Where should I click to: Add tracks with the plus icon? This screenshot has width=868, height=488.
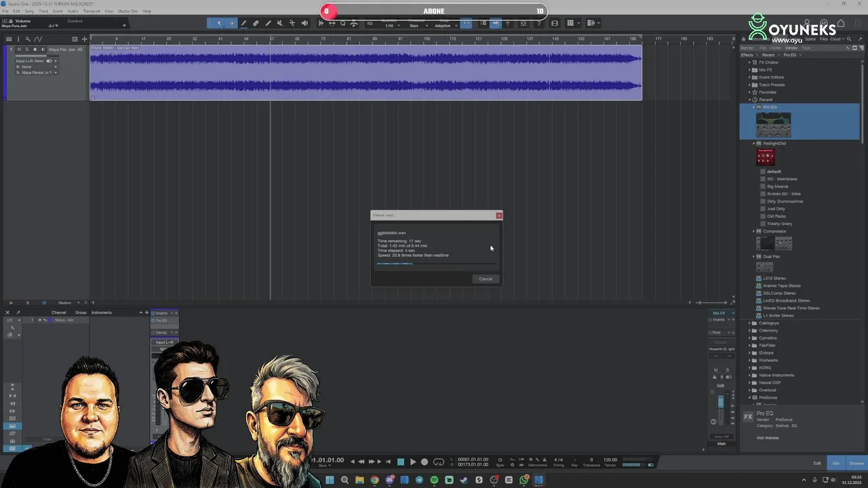85,39
